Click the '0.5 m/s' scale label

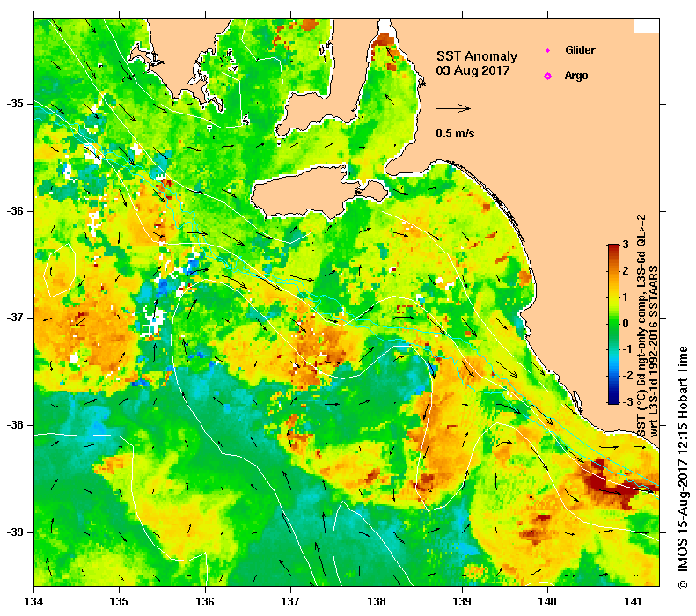(x=455, y=133)
